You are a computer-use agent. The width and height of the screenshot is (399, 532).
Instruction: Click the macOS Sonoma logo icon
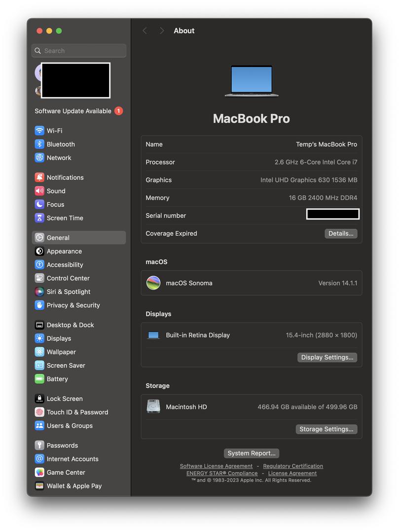(153, 283)
